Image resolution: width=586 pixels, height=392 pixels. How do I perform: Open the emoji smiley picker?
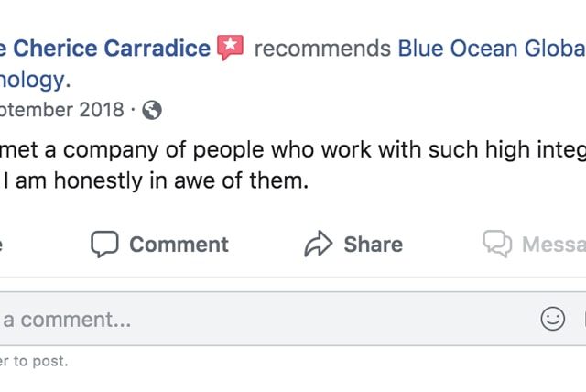(x=553, y=319)
